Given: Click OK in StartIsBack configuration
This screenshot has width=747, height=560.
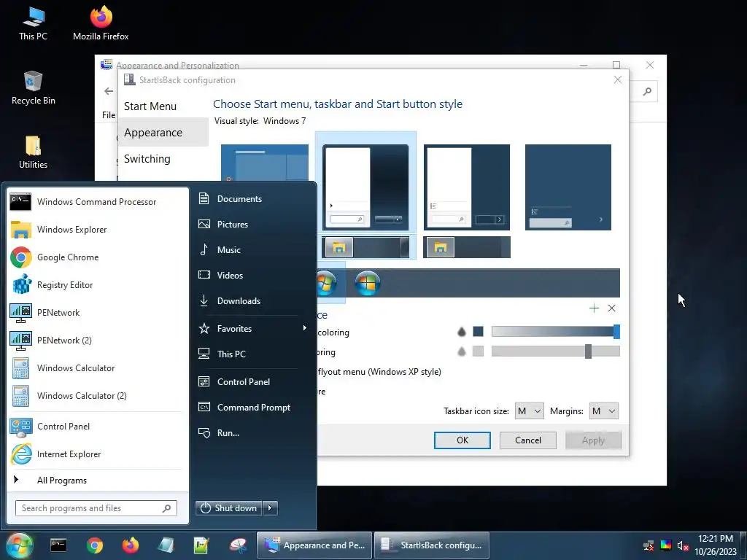Looking at the screenshot, I should click(462, 440).
